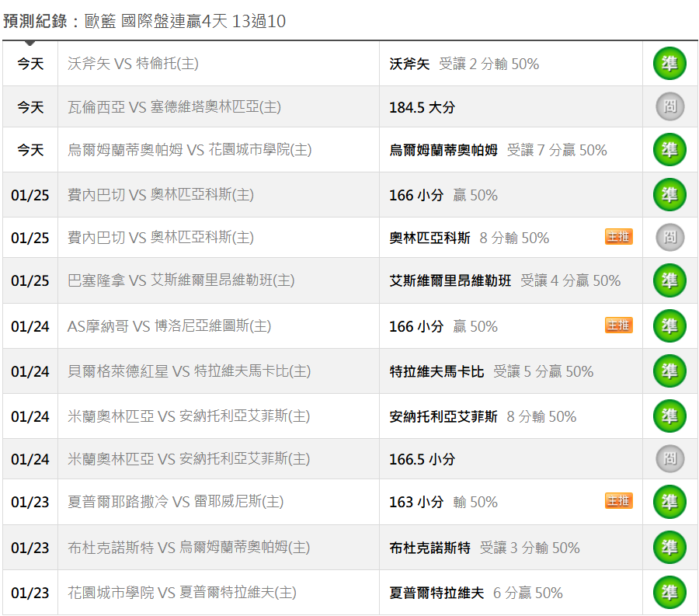Select match text 夏普爾耶路撒冷 VS 雷耶威尼斯(主)
Viewport: 699px width, 616px height.
tap(176, 502)
